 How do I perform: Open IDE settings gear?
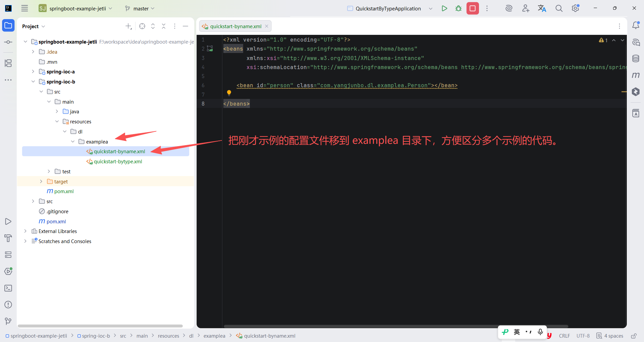(576, 8)
